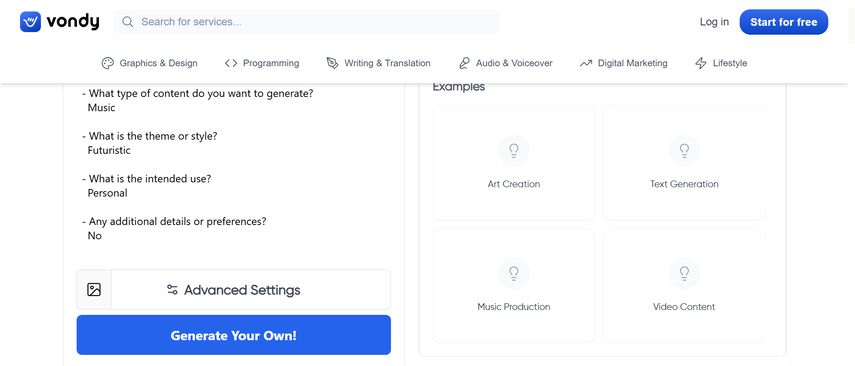This screenshot has height=366, width=855.
Task: Click the Vondy logo icon
Action: [31, 22]
